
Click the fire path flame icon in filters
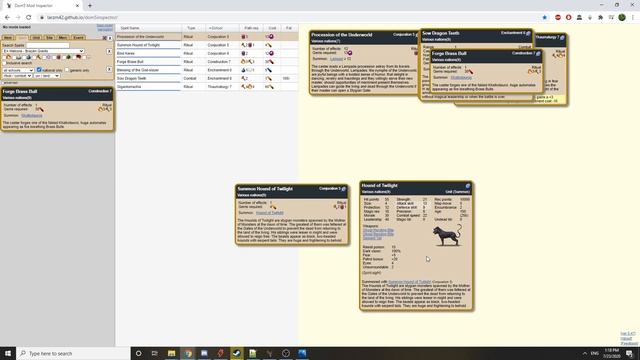9,57
